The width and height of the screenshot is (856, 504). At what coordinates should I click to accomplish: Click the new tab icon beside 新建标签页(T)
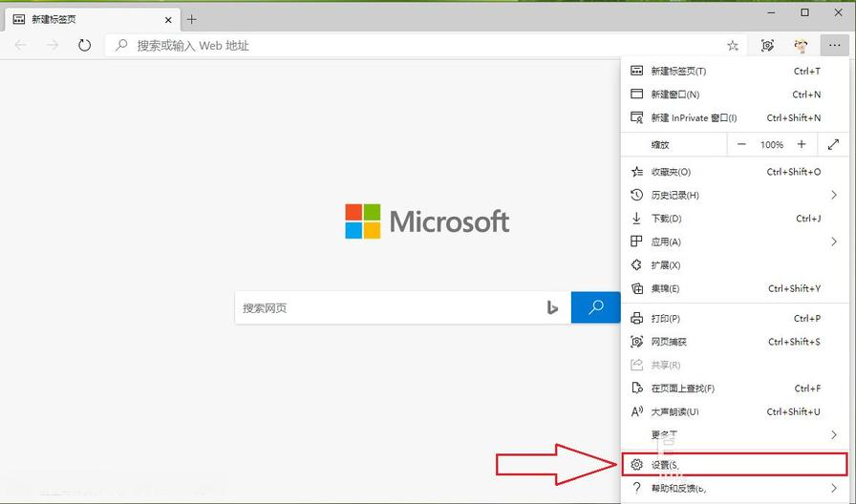[636, 71]
